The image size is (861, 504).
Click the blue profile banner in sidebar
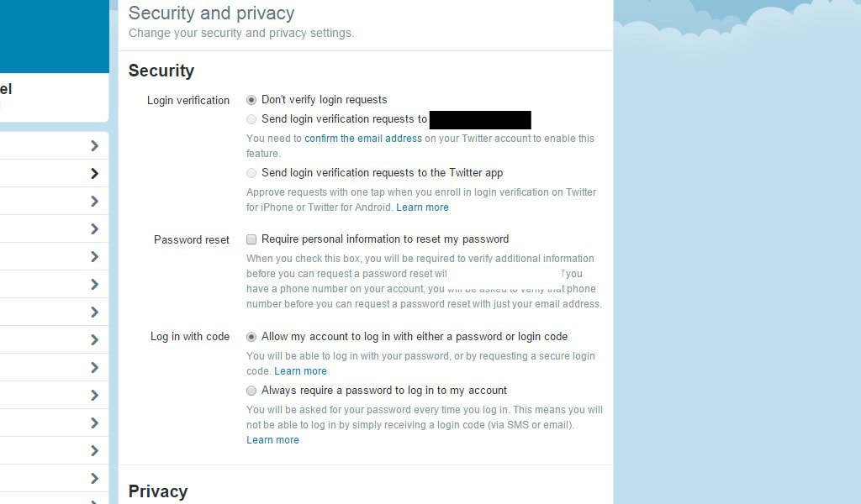pyautogui.click(x=55, y=36)
